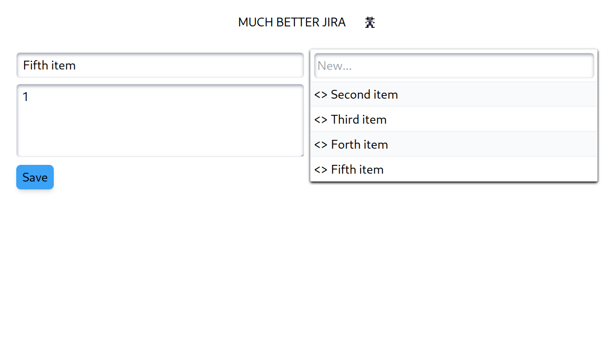Click empty space right of Third item row
612x364 pixels.
(492, 119)
